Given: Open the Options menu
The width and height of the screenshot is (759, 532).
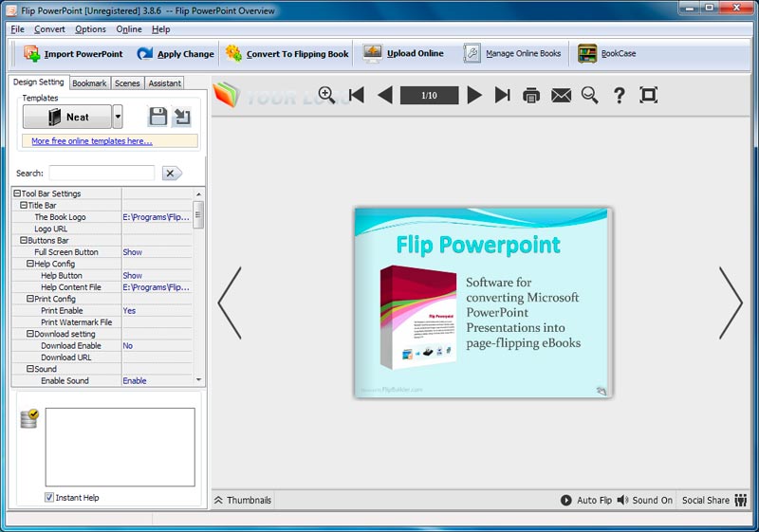Looking at the screenshot, I should point(90,29).
